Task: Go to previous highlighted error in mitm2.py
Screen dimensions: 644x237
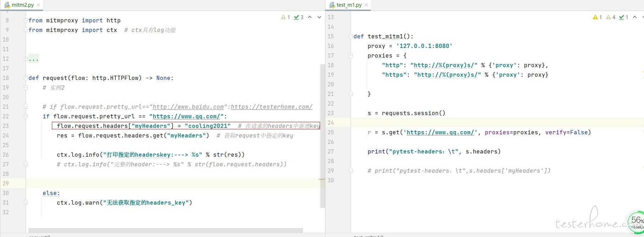Action: pyautogui.click(x=310, y=17)
